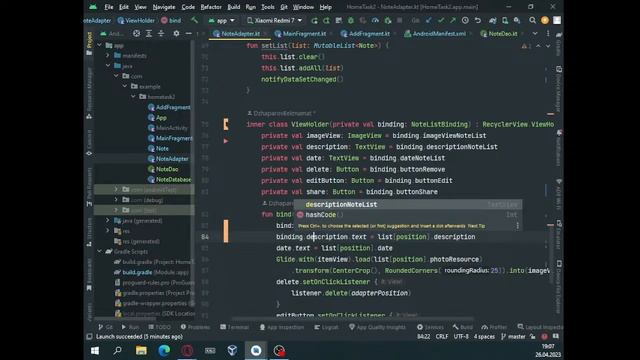Run the app with green rerun icon
This screenshot has height=360, width=640.
(x=314, y=20)
